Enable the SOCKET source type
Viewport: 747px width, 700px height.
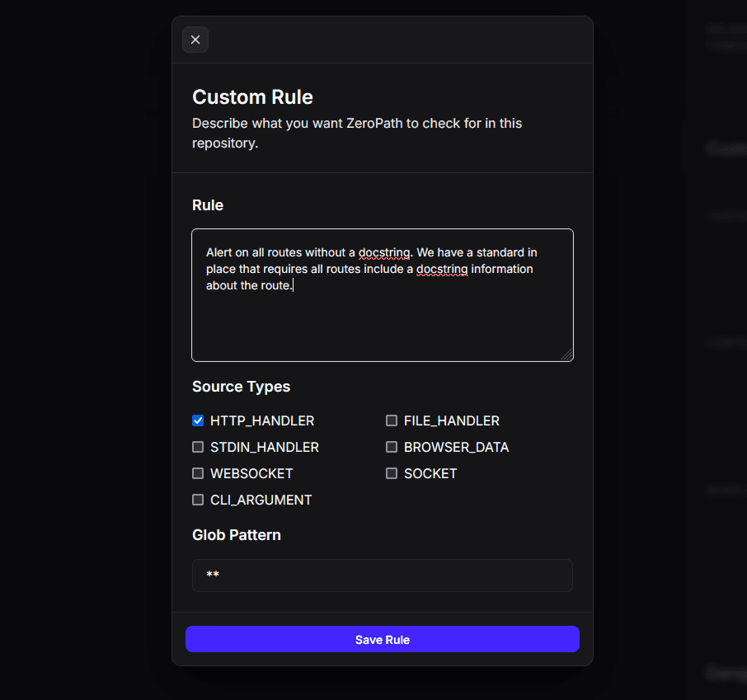392,473
